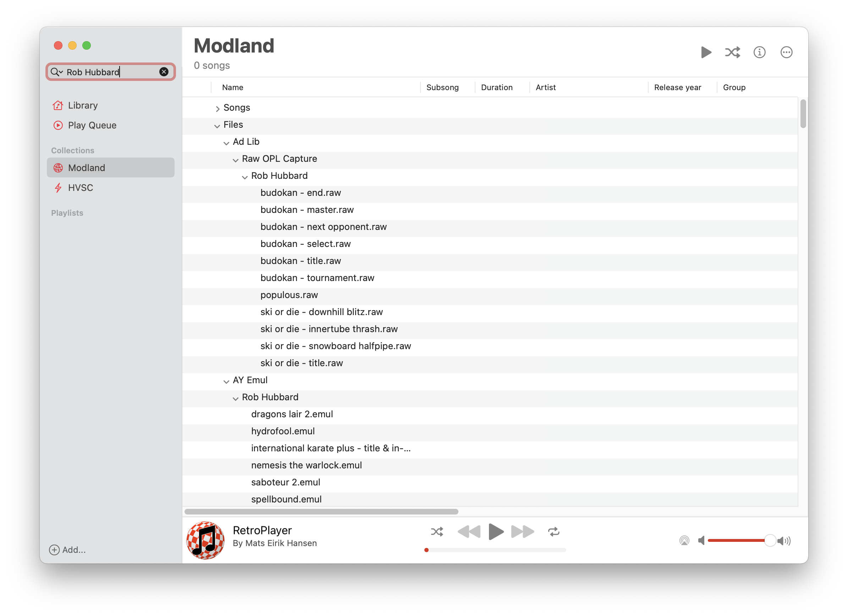Image resolution: width=848 pixels, height=616 pixels.
Task: Clear the search field text
Action: (x=164, y=72)
